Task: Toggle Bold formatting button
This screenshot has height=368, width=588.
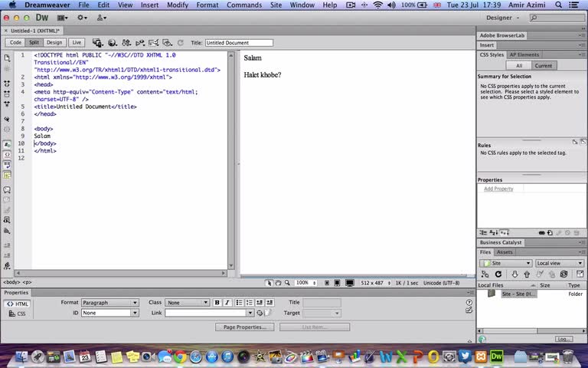Action: point(217,303)
